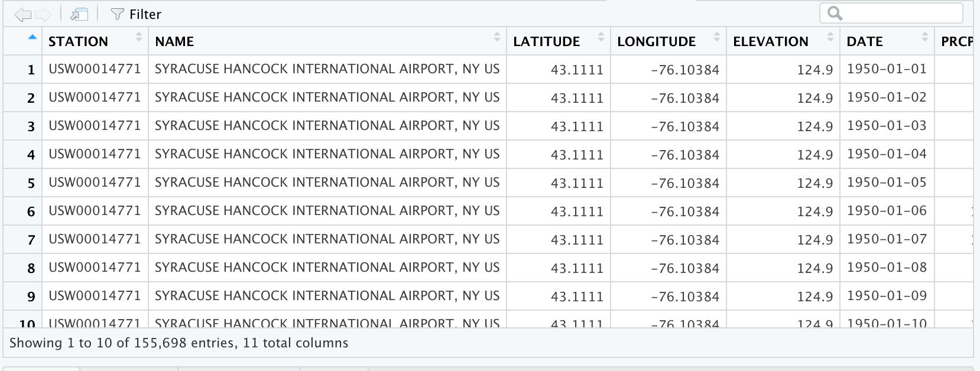Click the PRCP column header
Screen dimensions: 980x371
click(956, 41)
